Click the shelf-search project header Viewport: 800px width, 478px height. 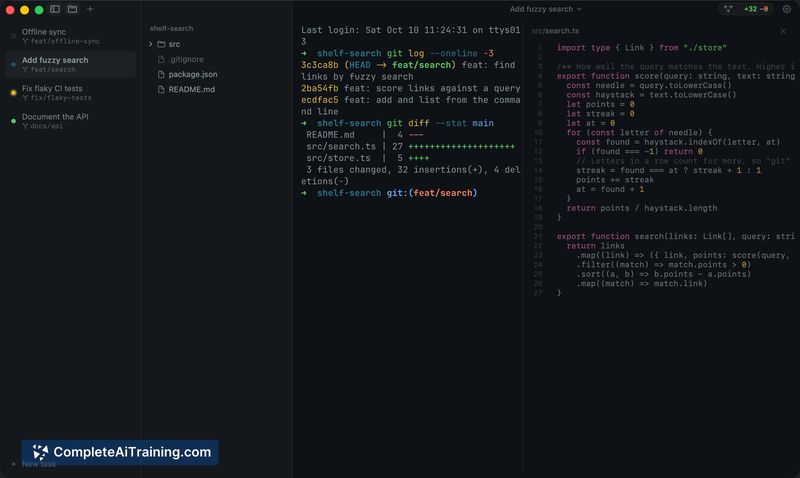171,29
